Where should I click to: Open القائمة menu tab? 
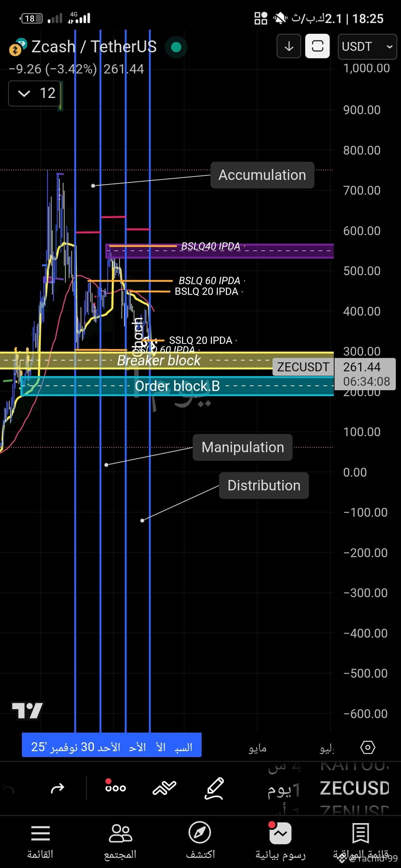click(40, 841)
